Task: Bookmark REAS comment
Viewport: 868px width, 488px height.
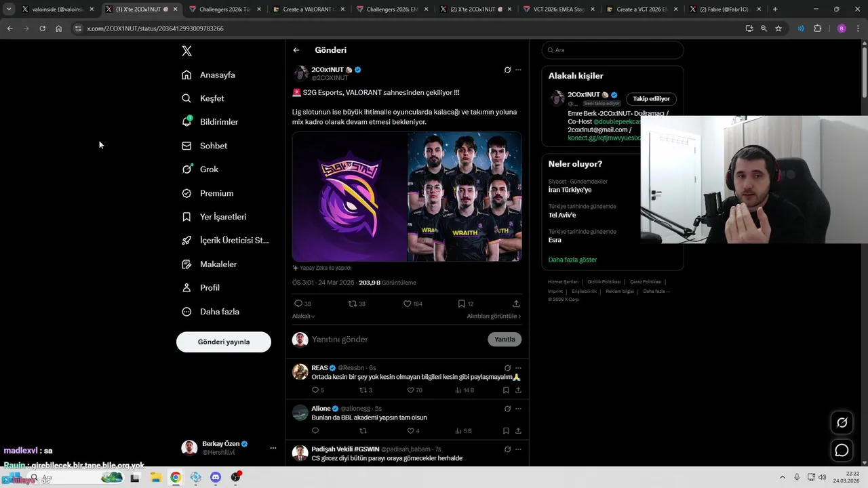Action: (x=506, y=390)
